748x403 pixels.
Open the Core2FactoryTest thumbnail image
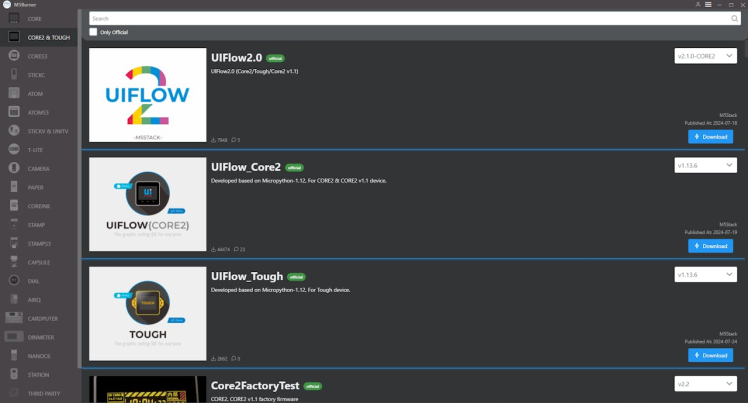[x=148, y=389]
